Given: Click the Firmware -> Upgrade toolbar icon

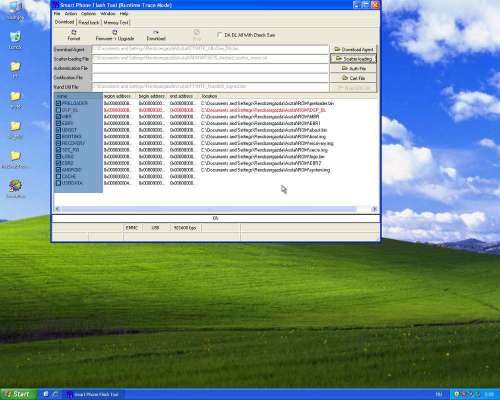Looking at the screenshot, I should coord(115,35).
